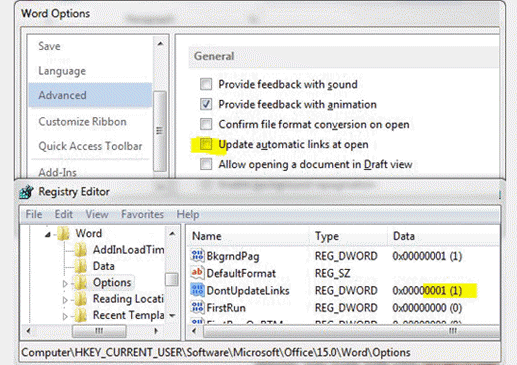Click REG_DWORD type of DontUpdateLinks
The width and height of the screenshot is (517, 365).
(x=346, y=291)
